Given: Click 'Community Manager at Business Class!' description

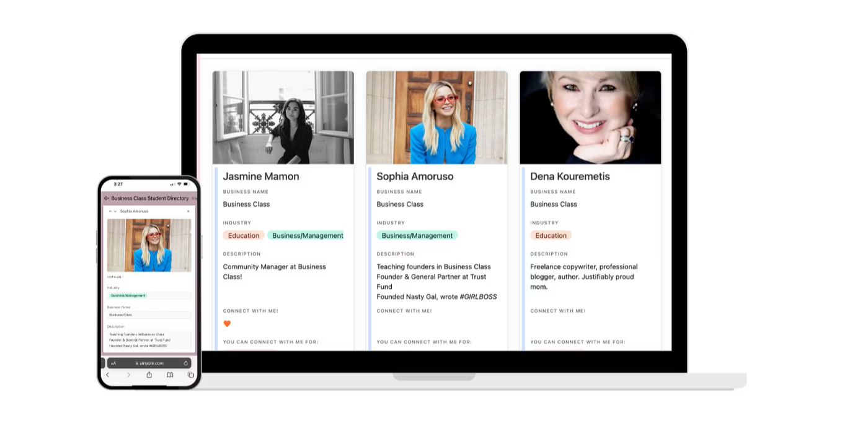Looking at the screenshot, I should pos(275,272).
